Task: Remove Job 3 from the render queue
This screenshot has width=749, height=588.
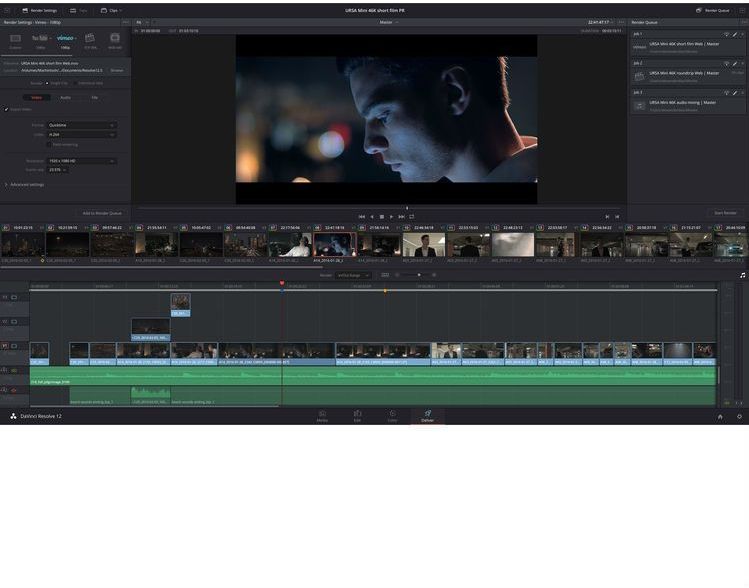Action: tap(742, 93)
